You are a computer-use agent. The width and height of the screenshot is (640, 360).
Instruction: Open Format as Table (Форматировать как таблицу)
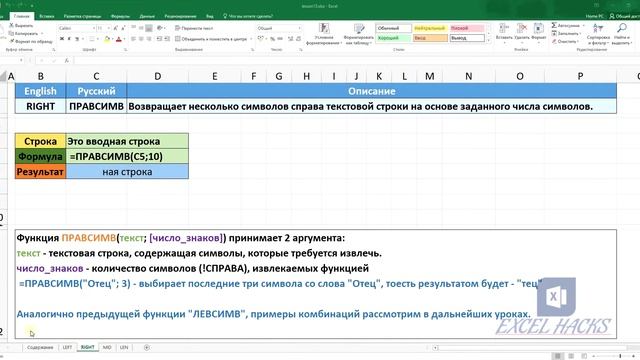359,33
